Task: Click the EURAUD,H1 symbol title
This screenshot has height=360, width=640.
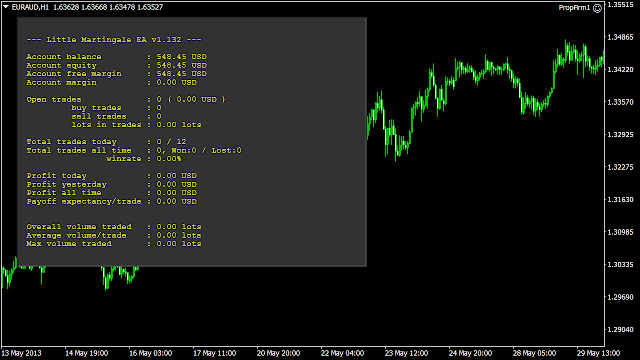Action: click(30, 7)
